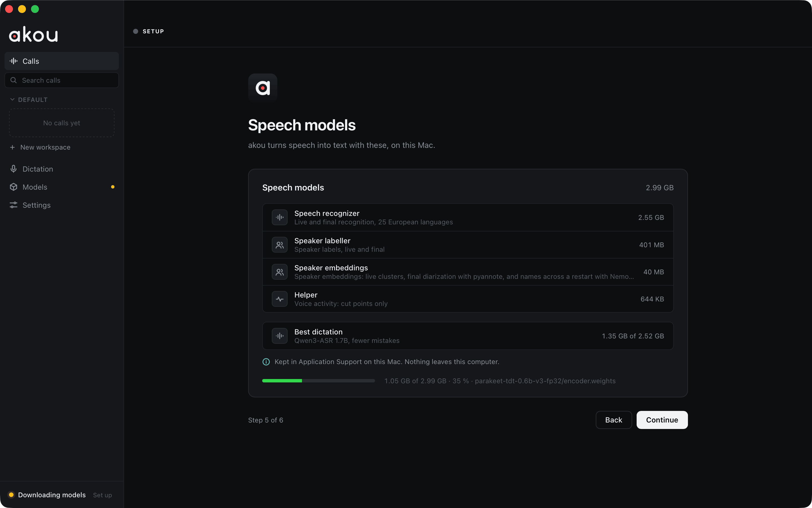
Task: Click the info icon by storage note
Action: tap(266, 362)
